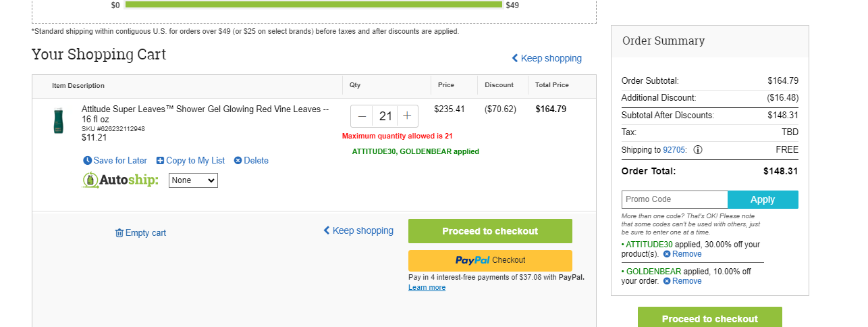The height and width of the screenshot is (327, 868).
Task: Click the Promo Code input field
Action: [674, 199]
